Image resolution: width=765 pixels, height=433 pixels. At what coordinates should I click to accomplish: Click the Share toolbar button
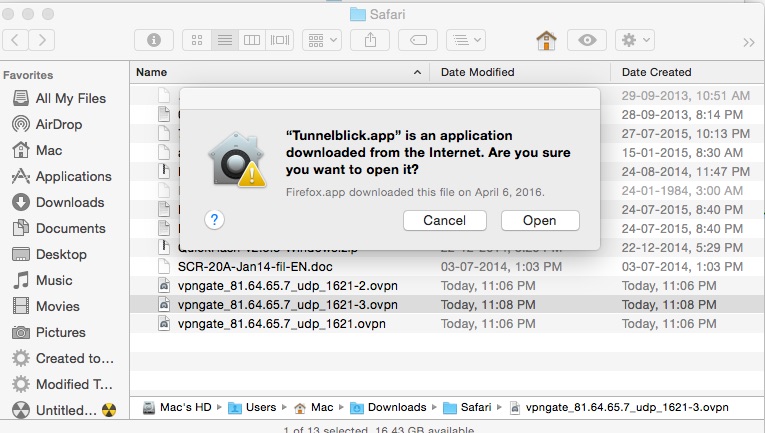click(x=370, y=40)
